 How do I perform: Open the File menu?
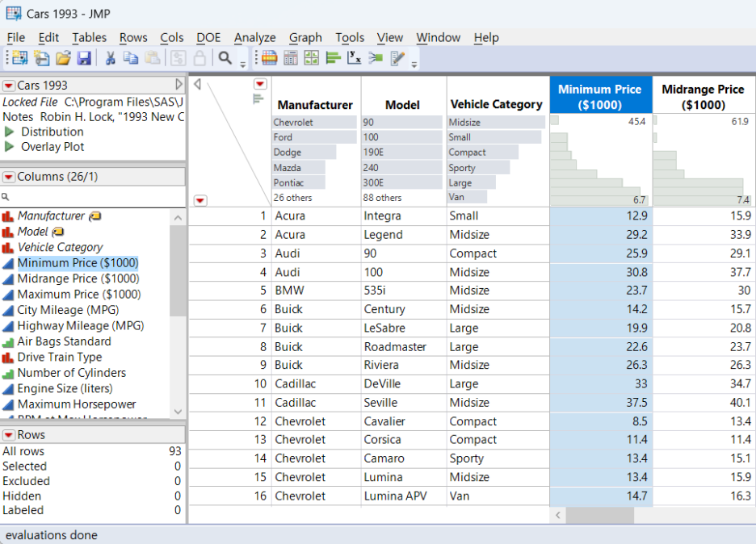coord(16,38)
